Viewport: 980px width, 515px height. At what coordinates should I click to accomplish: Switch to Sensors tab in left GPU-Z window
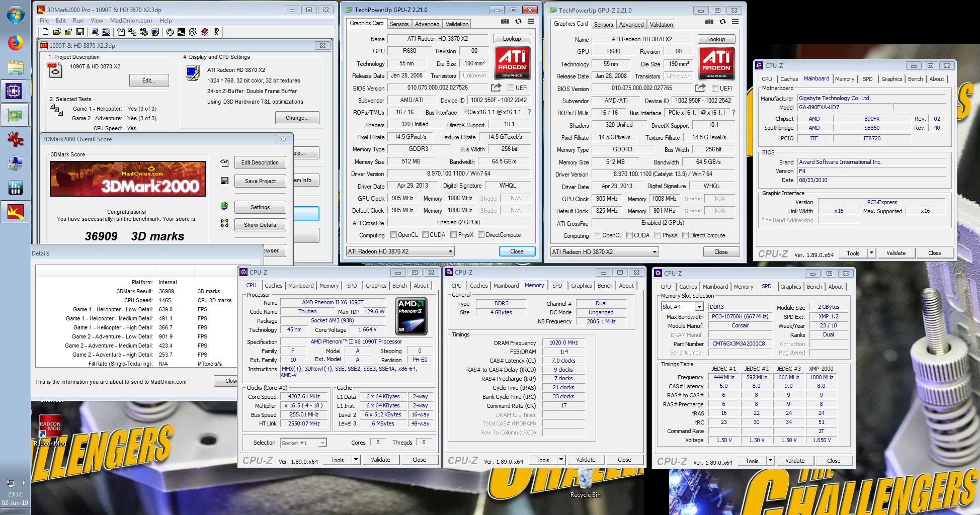pos(399,24)
